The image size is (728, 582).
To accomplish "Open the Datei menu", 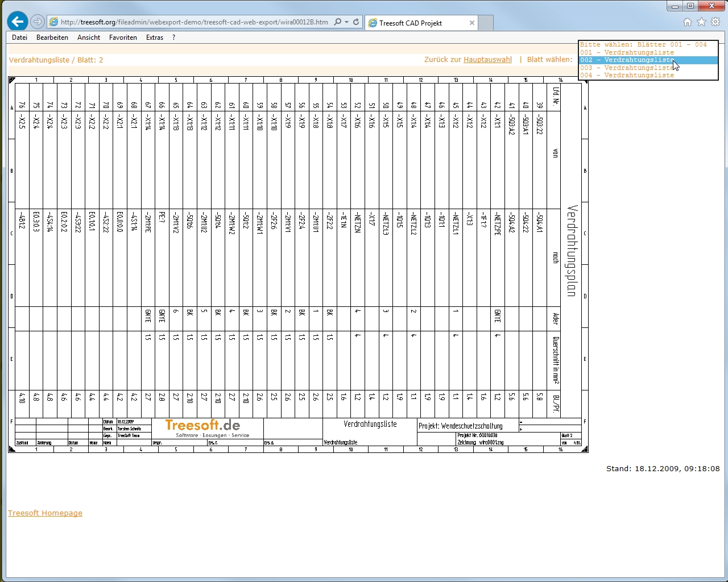I will click(x=19, y=38).
